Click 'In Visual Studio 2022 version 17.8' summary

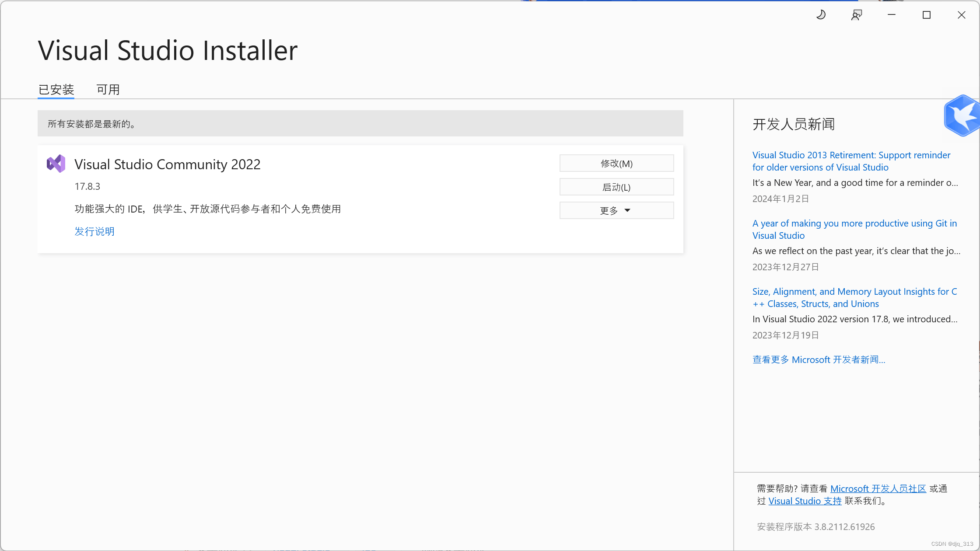point(855,319)
